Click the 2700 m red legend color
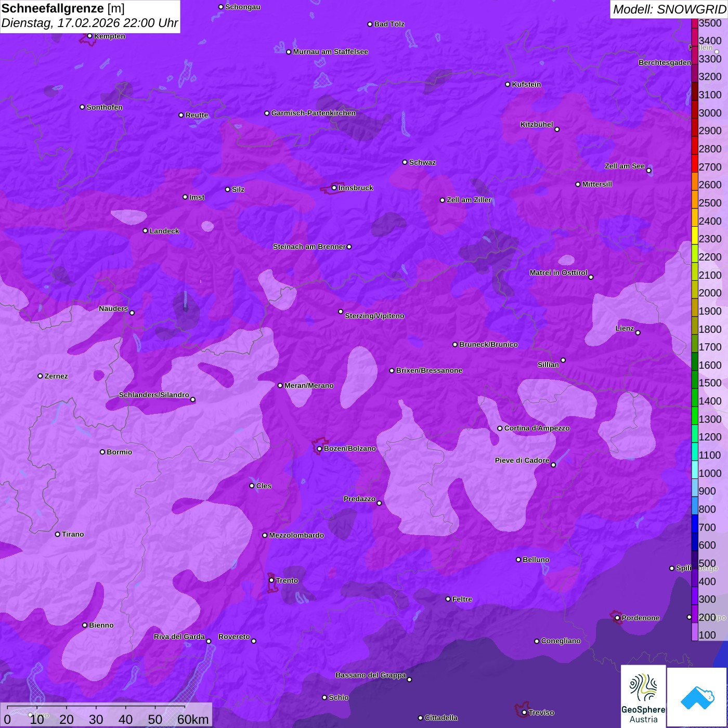728x728 pixels. pos(695,164)
